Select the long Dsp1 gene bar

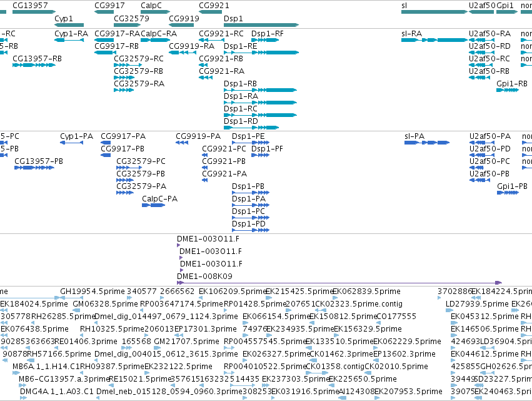tap(261, 25)
